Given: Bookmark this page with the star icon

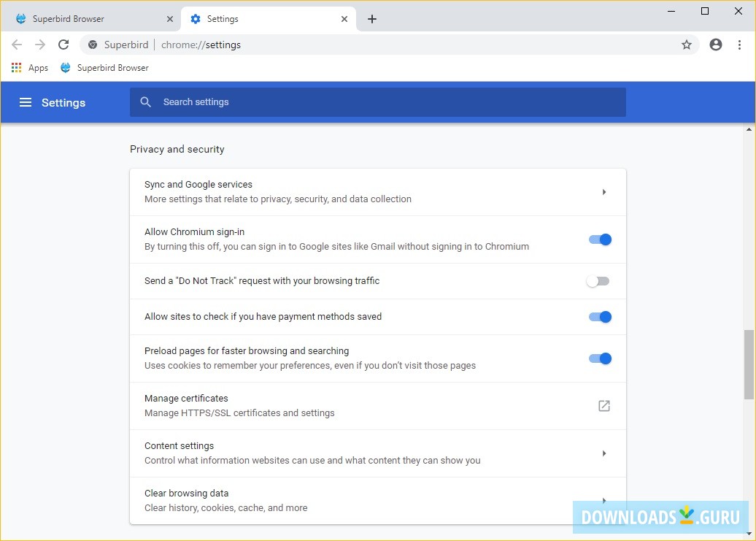Looking at the screenshot, I should pyautogui.click(x=687, y=45).
